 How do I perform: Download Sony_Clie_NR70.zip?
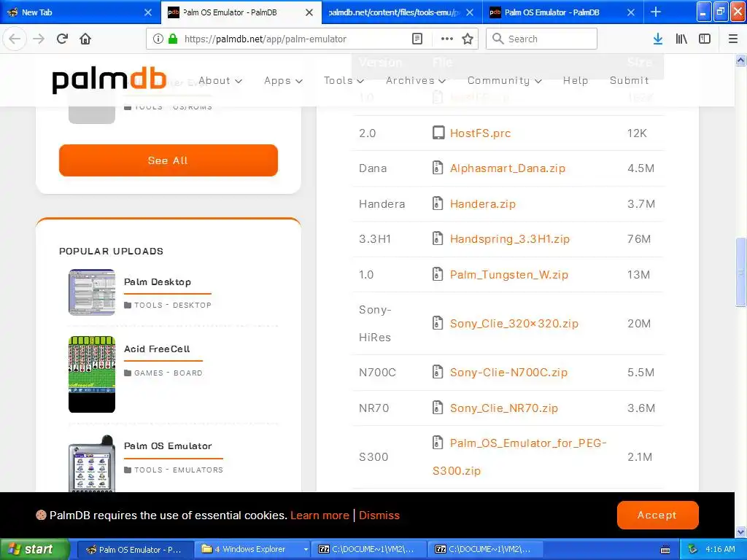pos(503,408)
